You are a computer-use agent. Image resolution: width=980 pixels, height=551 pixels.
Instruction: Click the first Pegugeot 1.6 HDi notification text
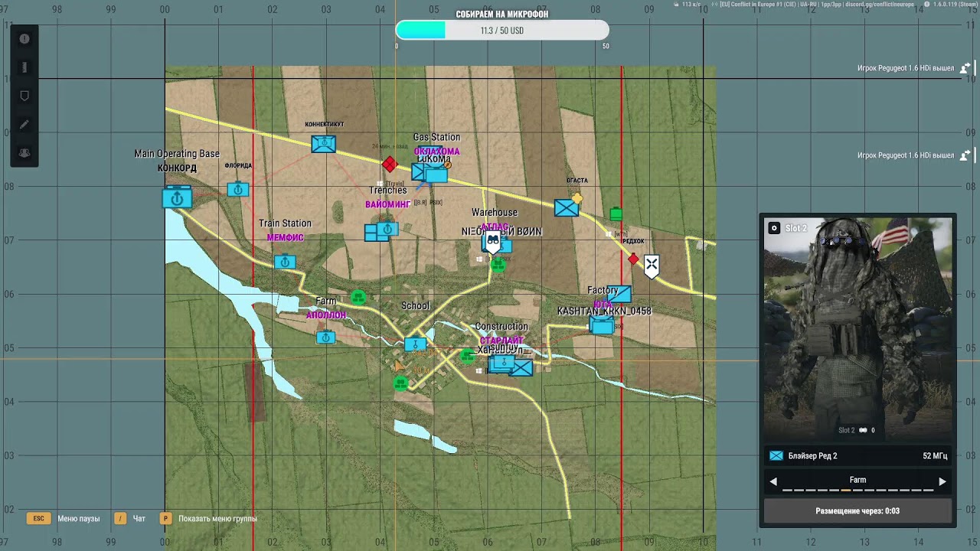click(x=906, y=68)
